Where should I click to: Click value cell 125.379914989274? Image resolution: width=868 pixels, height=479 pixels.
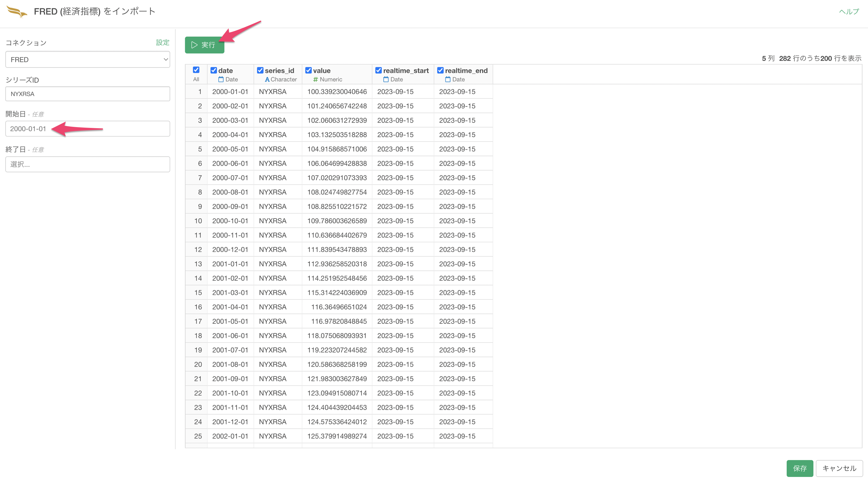[x=337, y=436]
